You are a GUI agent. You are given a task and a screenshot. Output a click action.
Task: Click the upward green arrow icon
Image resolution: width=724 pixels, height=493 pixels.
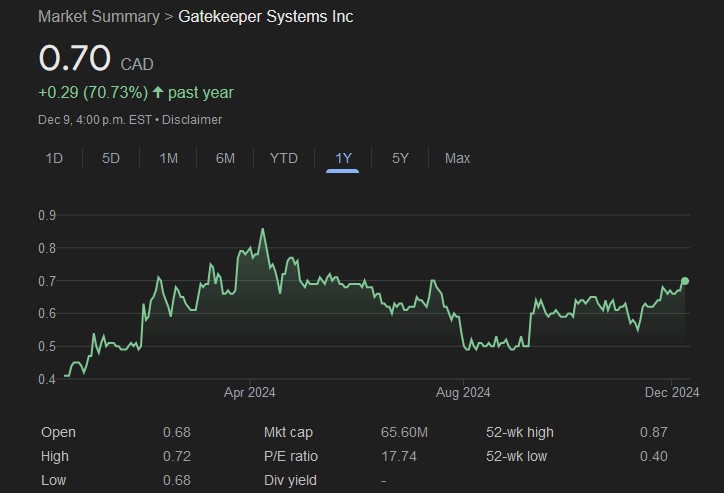[158, 92]
